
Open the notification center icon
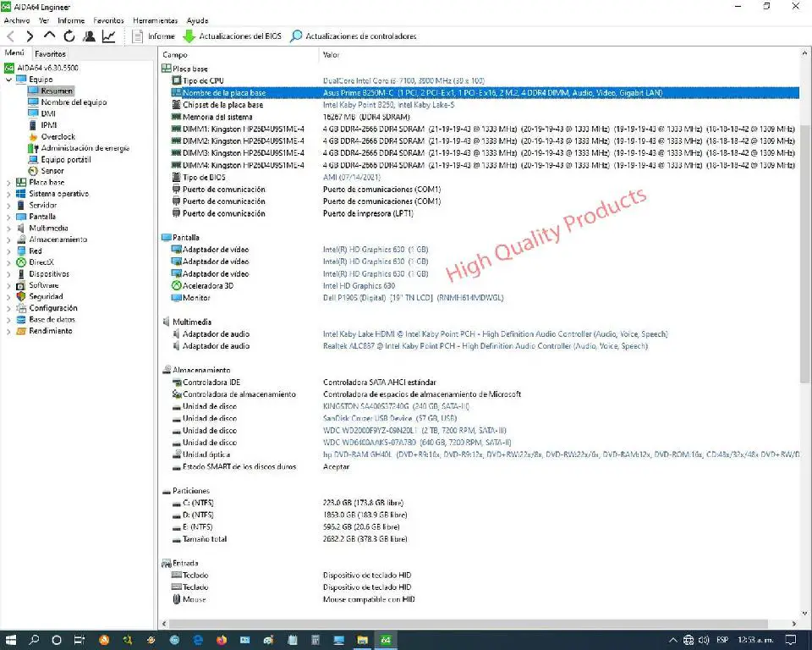[791, 640]
